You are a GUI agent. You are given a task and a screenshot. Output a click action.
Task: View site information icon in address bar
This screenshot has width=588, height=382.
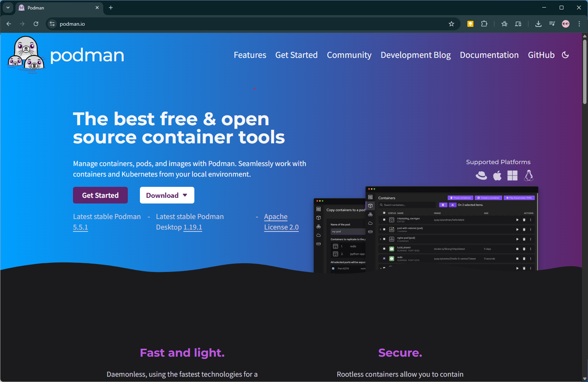[x=52, y=24]
